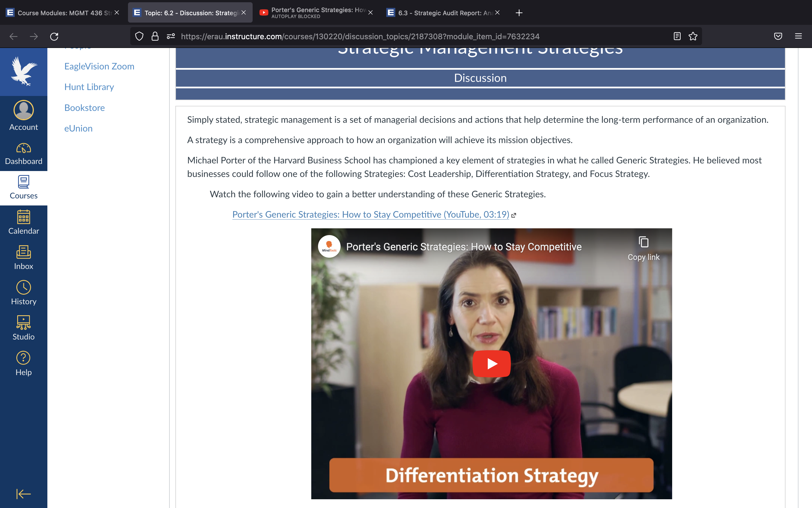Open EagleVision Zoom link
Image resolution: width=812 pixels, height=508 pixels.
click(99, 66)
